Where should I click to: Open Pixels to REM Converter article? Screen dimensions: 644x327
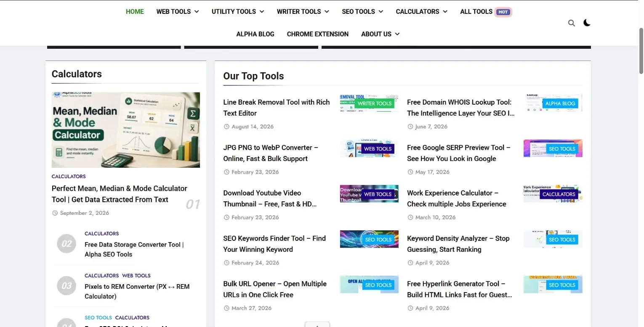tap(137, 291)
